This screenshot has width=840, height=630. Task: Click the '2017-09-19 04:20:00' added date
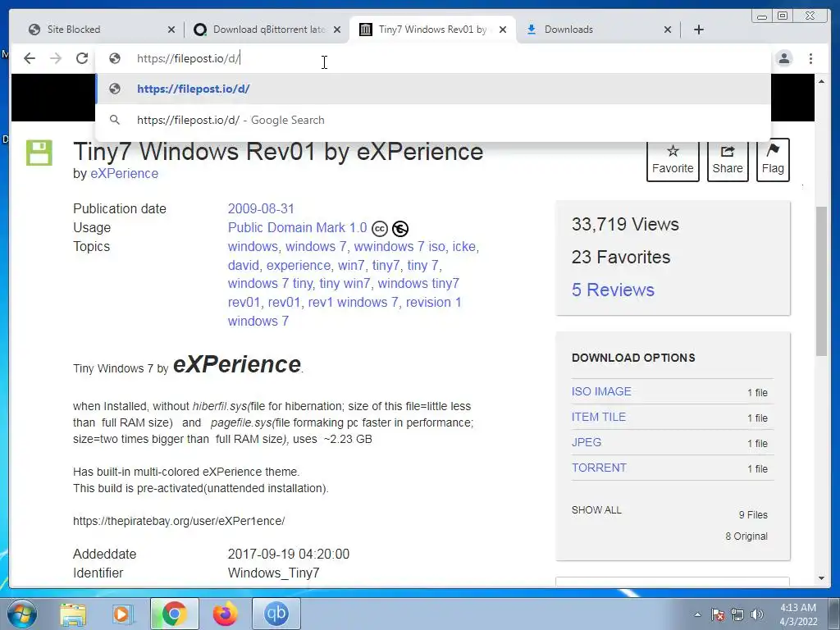(x=289, y=554)
